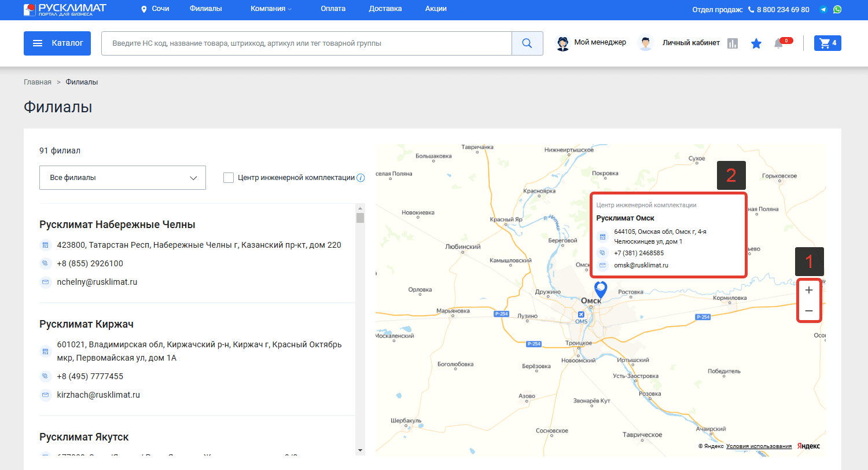Open the 'Каталог' button
This screenshot has width=868, height=470.
click(x=57, y=43)
